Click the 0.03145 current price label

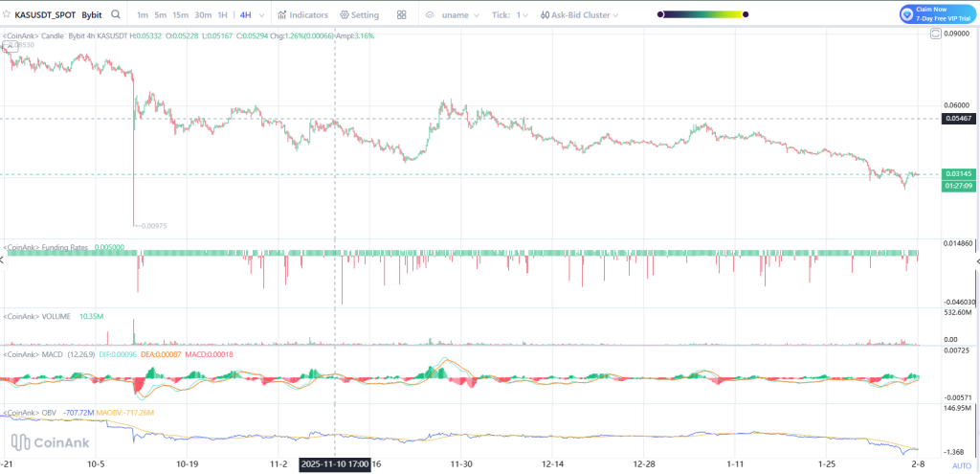(957, 173)
